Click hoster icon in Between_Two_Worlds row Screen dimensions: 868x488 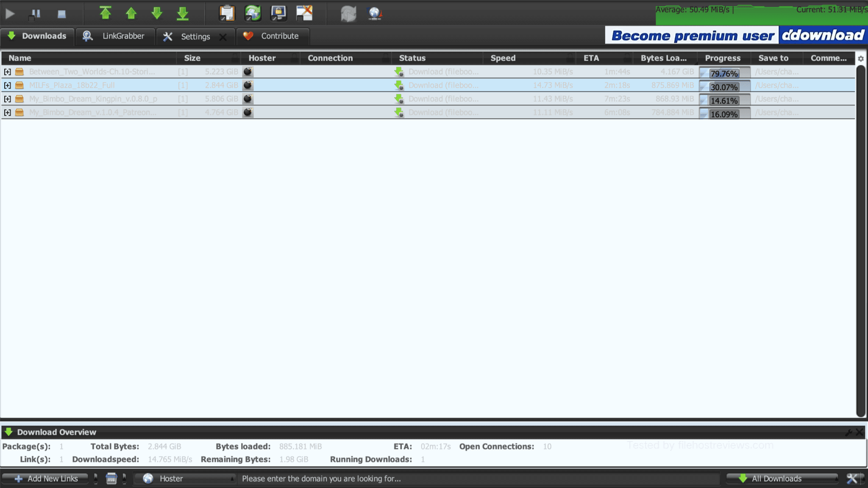point(248,72)
